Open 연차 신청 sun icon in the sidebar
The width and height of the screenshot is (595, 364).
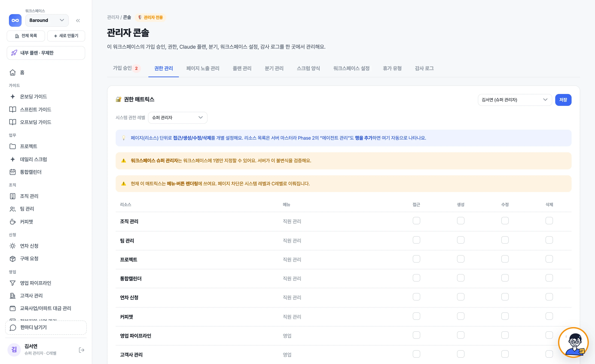click(13, 246)
